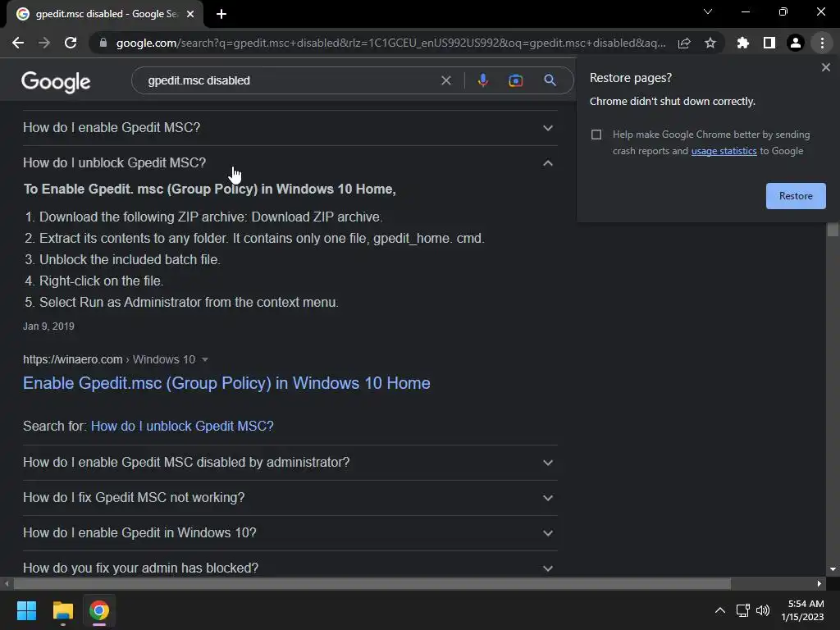
Task: Expand How do I enable Gpedit in Windows 10
Action: (x=290, y=533)
